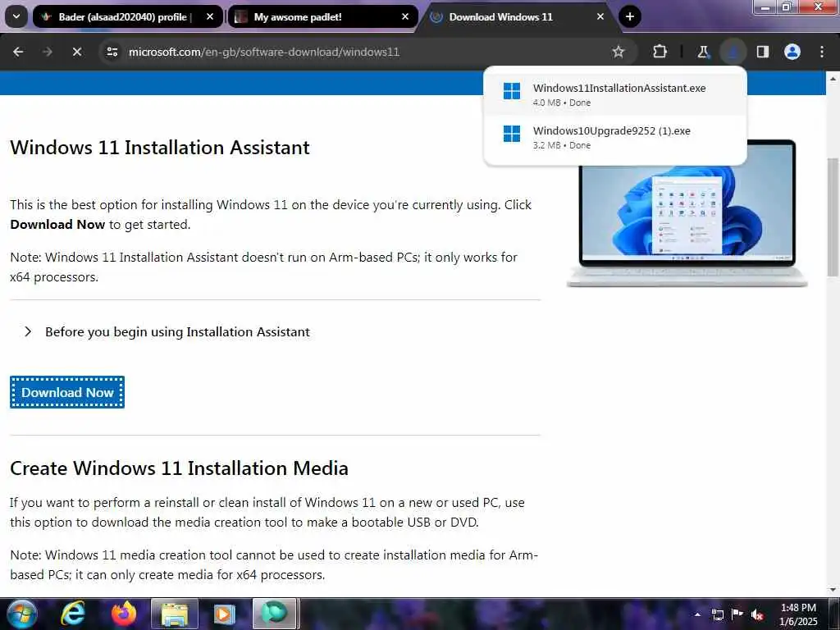Viewport: 840px width, 630px height.
Task: Open the clock showing 1:48 PM
Action: [798, 614]
